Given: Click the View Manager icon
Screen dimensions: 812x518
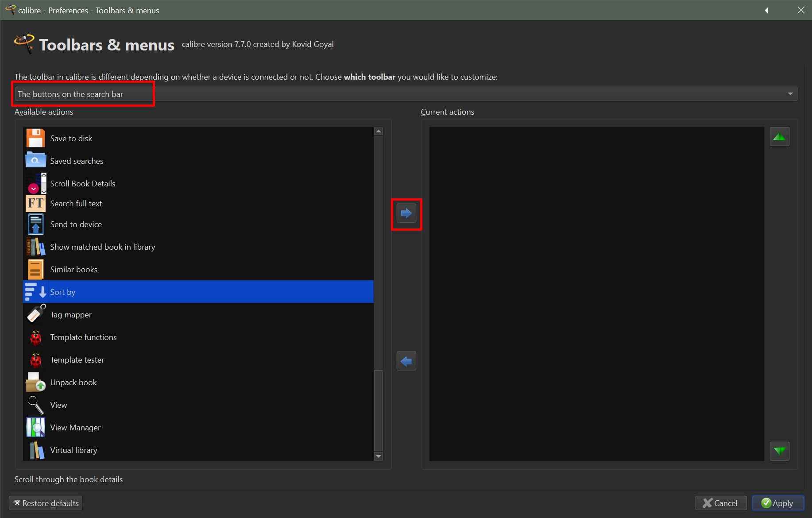Looking at the screenshot, I should pyautogui.click(x=35, y=427).
